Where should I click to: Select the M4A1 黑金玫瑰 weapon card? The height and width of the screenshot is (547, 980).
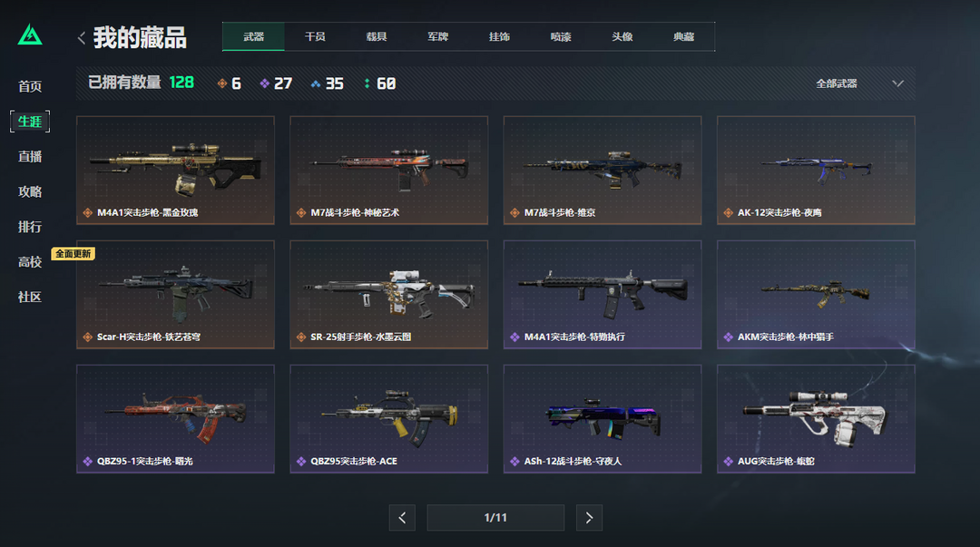pos(175,170)
